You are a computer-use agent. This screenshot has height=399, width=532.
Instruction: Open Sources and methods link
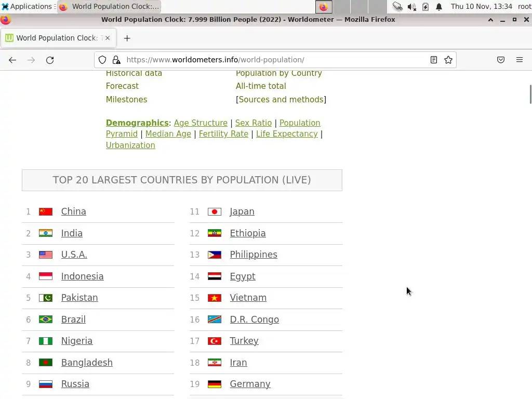[x=281, y=99]
